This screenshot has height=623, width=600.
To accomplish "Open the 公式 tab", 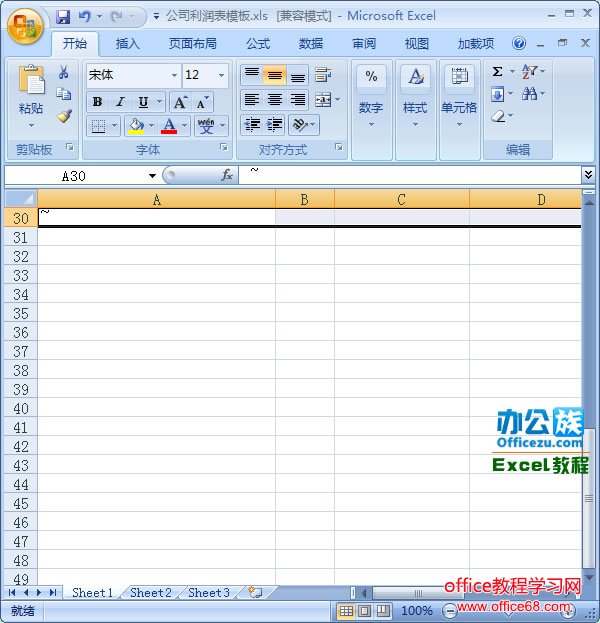I will coord(258,43).
